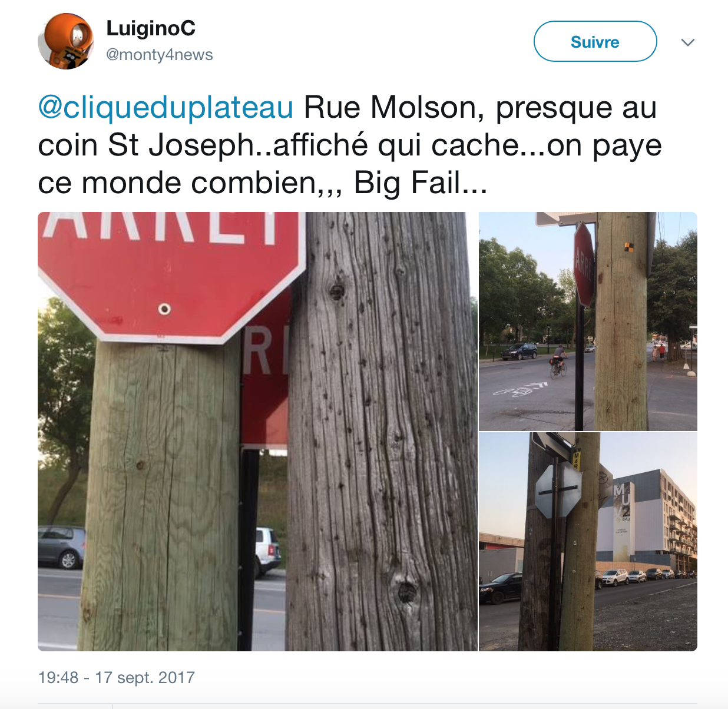Image resolution: width=728 pixels, height=709 pixels.
Task: Click the partially hidden red sign behind pole
Action: coord(266,377)
